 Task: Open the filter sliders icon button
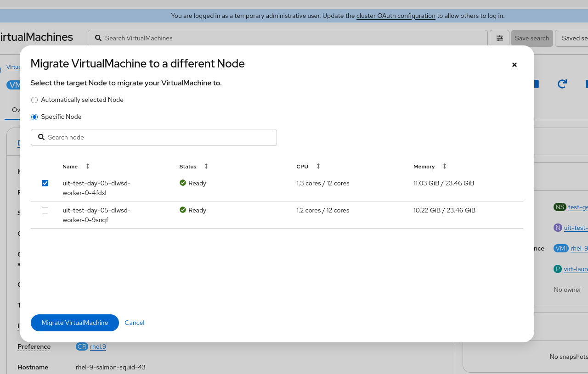[x=499, y=38]
